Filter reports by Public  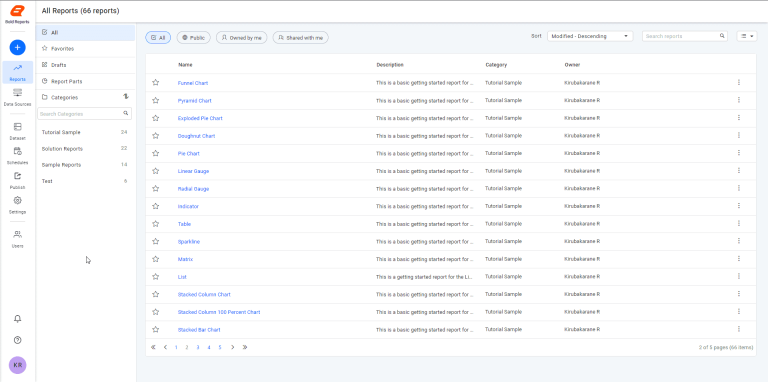tap(193, 38)
